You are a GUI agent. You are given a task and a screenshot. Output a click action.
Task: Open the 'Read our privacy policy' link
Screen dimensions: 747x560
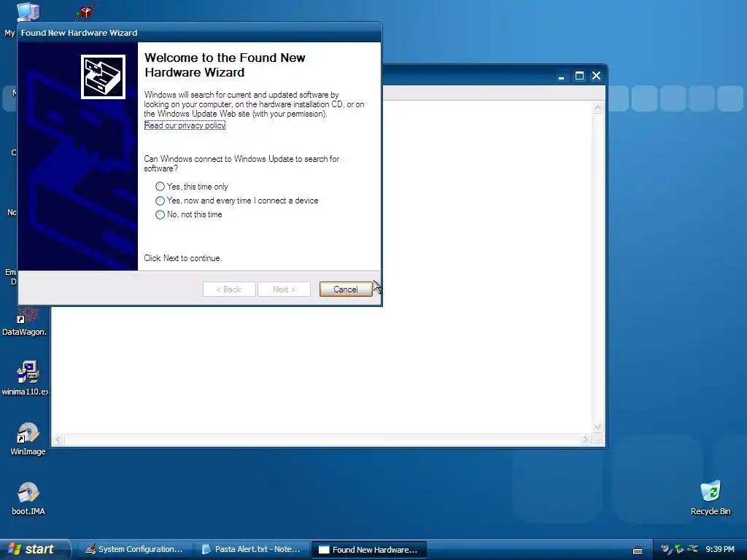[x=185, y=125]
